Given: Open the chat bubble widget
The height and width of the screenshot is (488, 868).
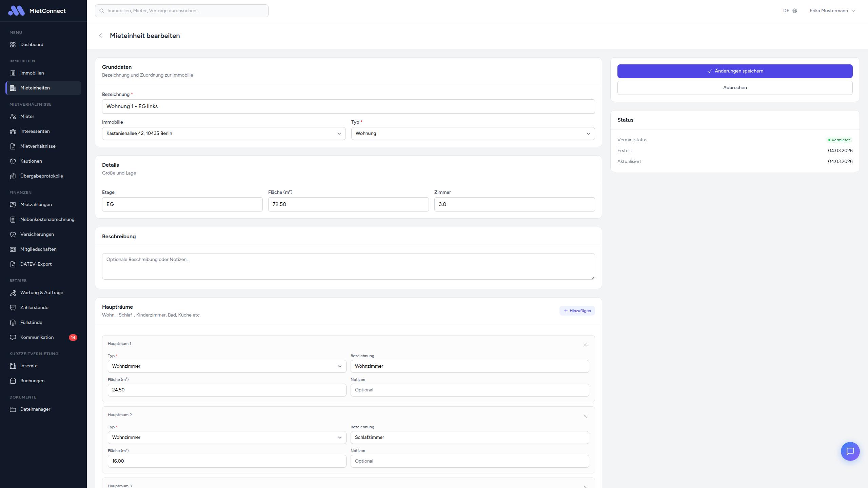Looking at the screenshot, I should 850,451.
